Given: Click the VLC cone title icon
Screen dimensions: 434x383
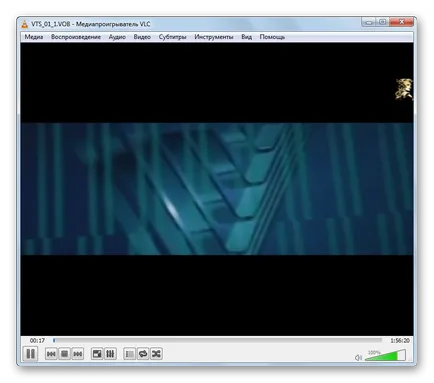Looking at the screenshot, I should (25, 24).
